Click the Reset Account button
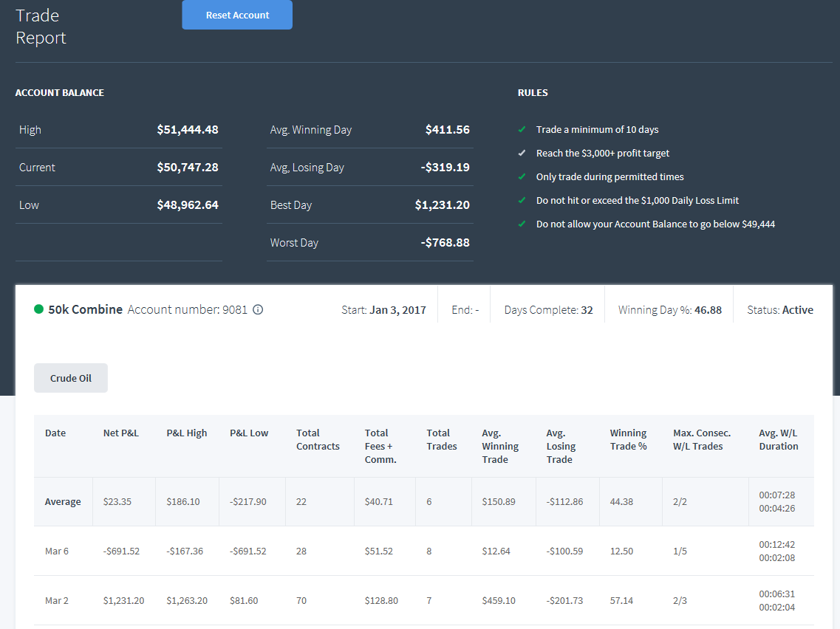The width and height of the screenshot is (840, 629). 237,15
